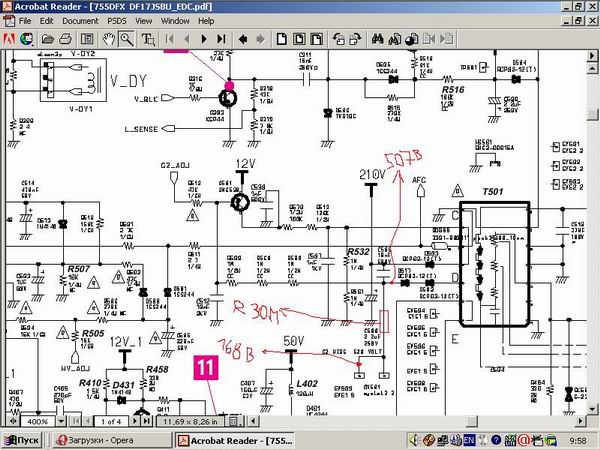Screen dimensions: 600x450
Task: Set Actual Size page view
Action: (282, 39)
